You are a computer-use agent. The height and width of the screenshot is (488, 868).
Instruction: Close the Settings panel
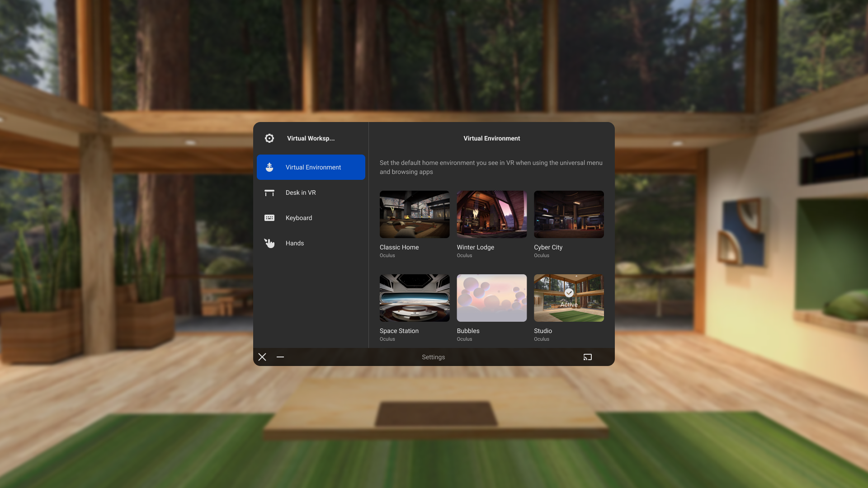pos(262,357)
